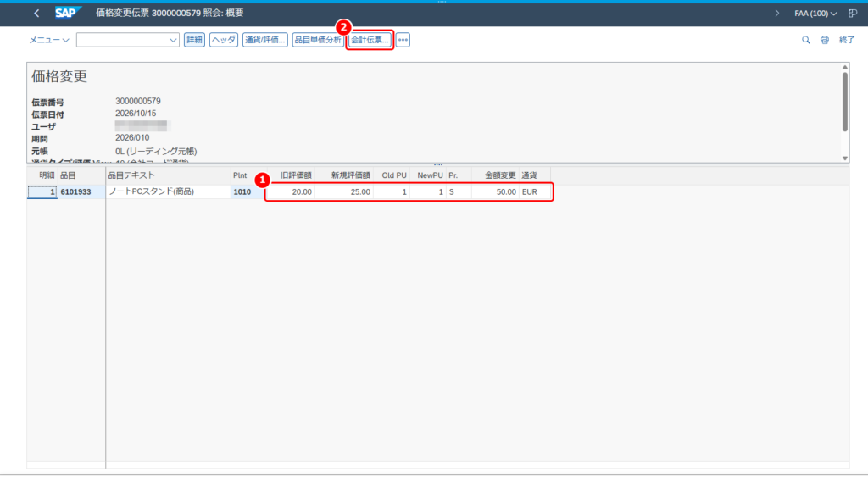Click old valuation price 20.00
This screenshot has width=868, height=477.
tap(291, 191)
